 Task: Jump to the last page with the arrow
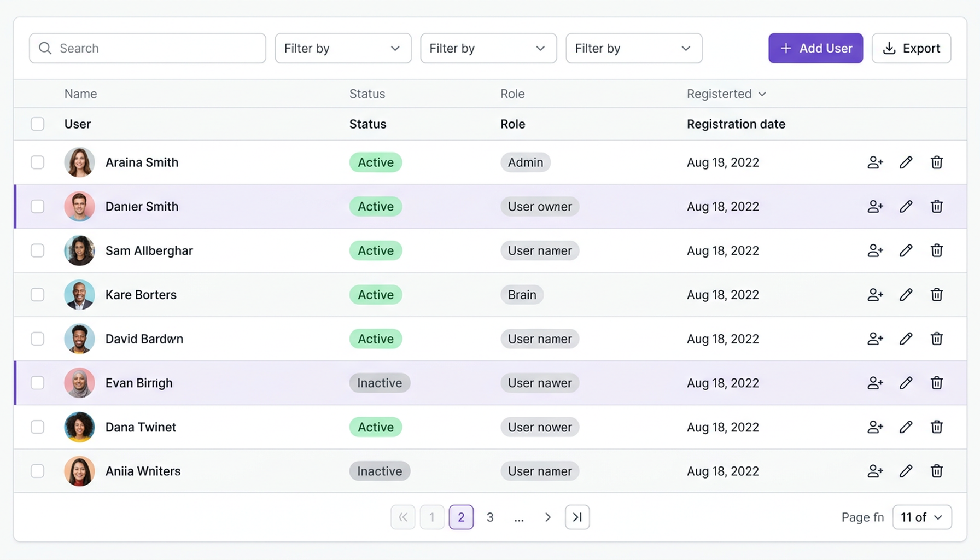point(577,517)
